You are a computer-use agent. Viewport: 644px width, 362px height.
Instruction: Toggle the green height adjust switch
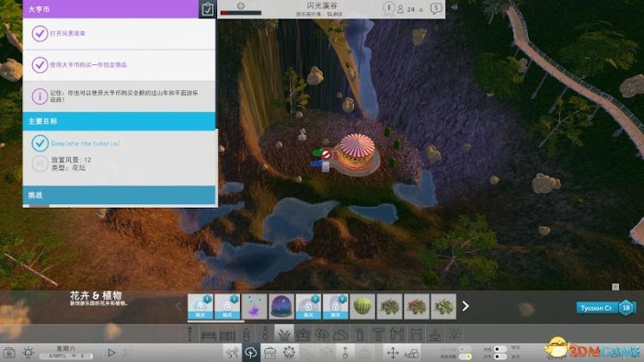(465, 356)
